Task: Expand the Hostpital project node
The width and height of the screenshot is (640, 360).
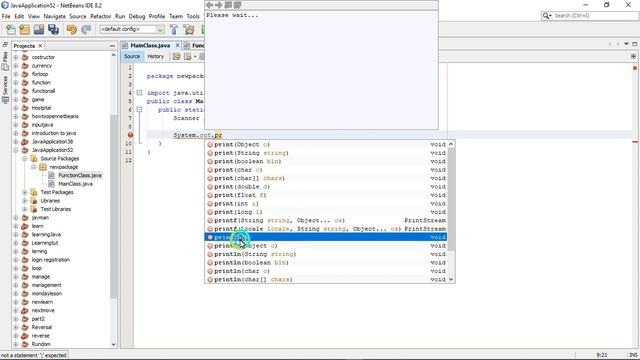Action: pos(16,108)
